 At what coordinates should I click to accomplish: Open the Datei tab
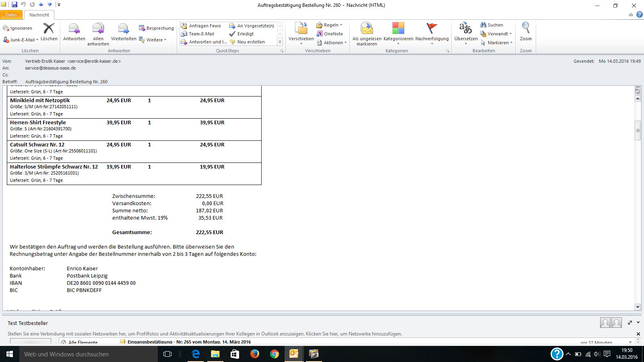coord(11,15)
